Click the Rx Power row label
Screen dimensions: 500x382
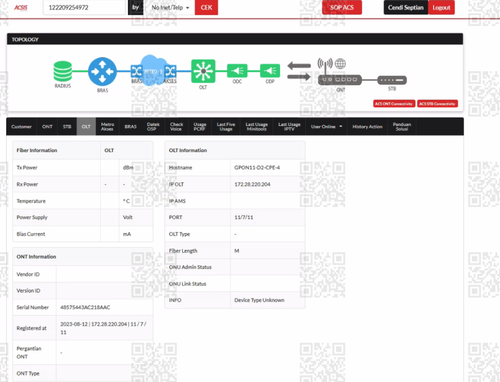[27, 184]
